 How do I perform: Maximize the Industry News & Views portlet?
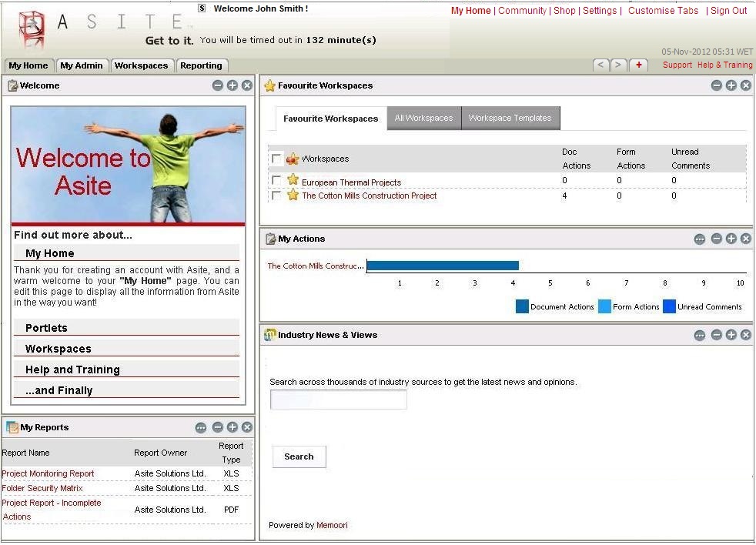point(731,335)
